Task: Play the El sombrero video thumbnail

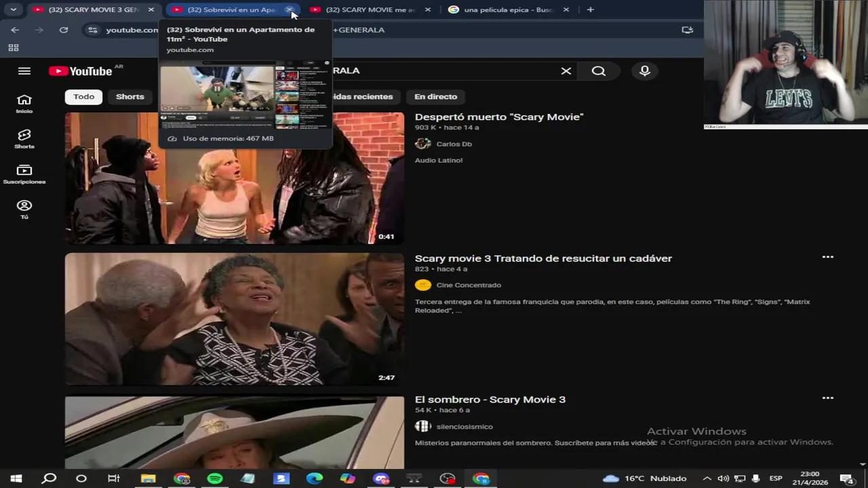Action: coord(235,432)
